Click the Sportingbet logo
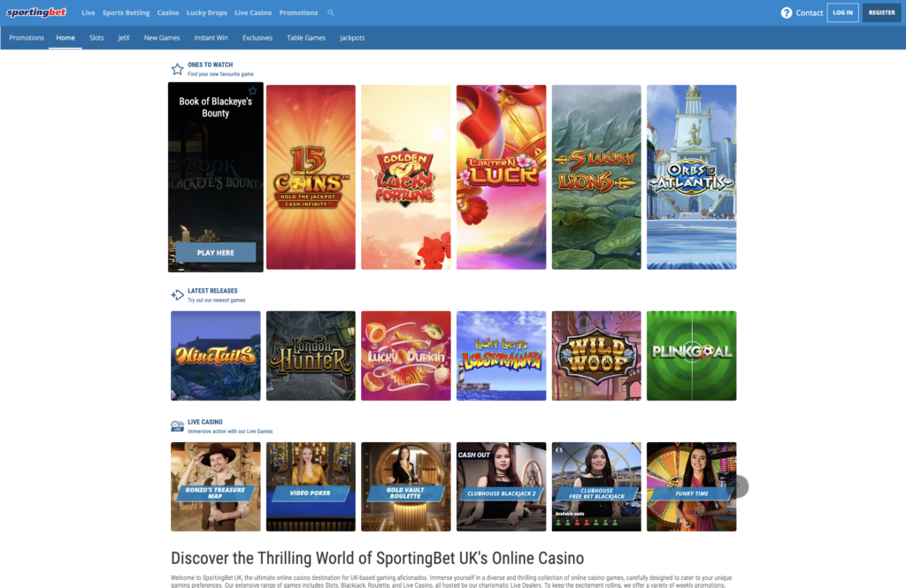Image resolution: width=906 pixels, height=588 pixels. pos(37,13)
